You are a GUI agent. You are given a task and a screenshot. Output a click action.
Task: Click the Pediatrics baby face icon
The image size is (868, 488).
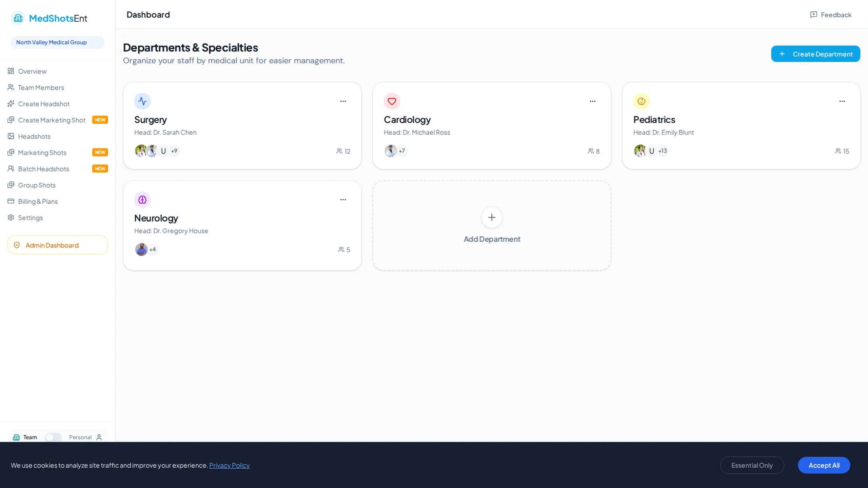click(x=641, y=101)
